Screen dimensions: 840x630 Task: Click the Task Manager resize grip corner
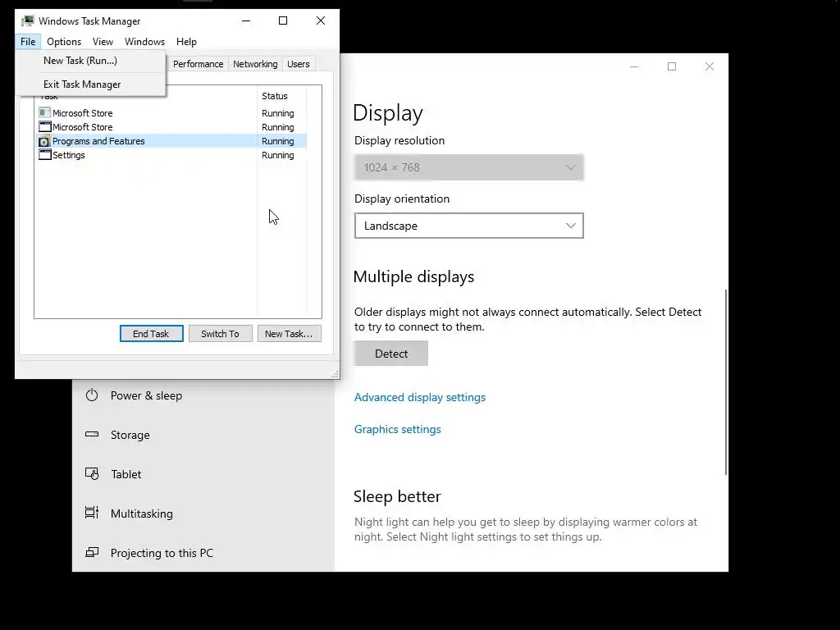coord(335,374)
